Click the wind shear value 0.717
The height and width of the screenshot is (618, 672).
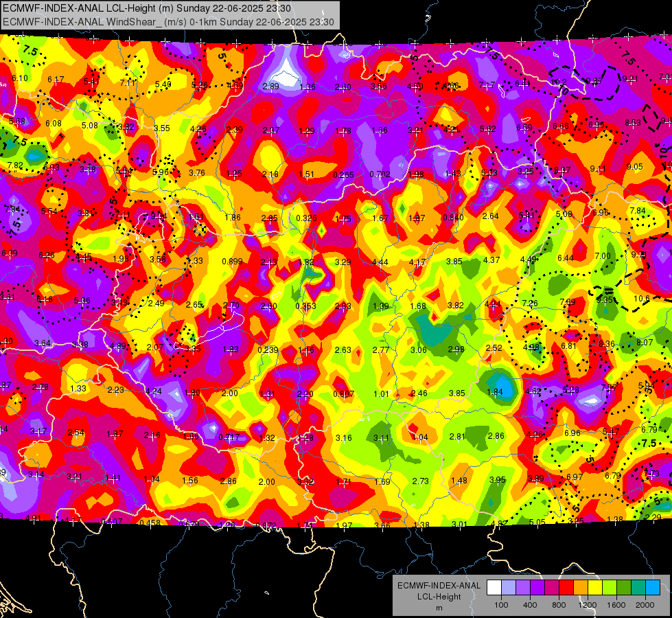(x=229, y=437)
